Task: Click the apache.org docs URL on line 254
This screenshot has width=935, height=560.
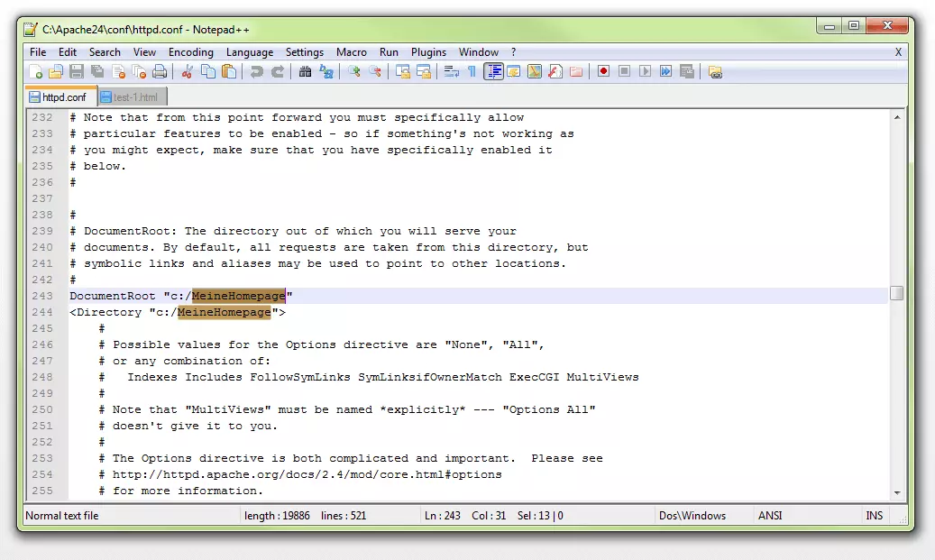Action: coord(307,474)
